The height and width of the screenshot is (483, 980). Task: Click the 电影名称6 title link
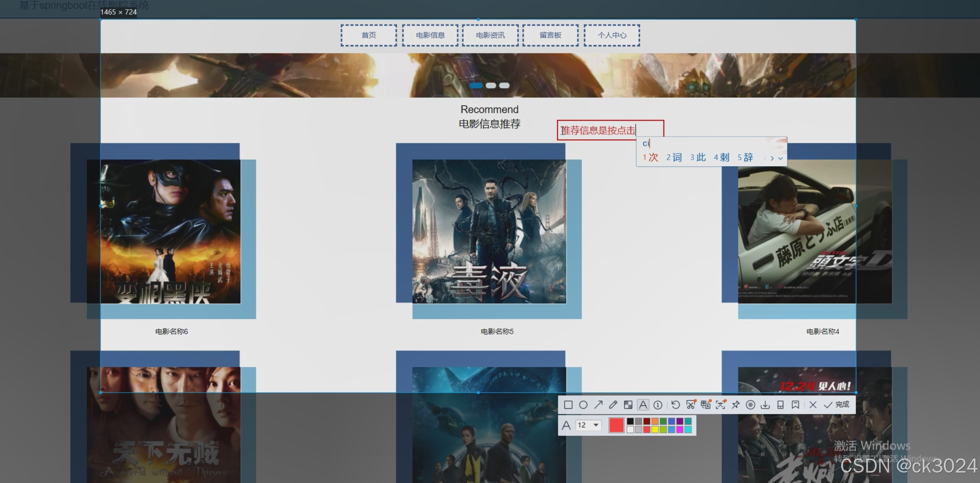click(171, 332)
